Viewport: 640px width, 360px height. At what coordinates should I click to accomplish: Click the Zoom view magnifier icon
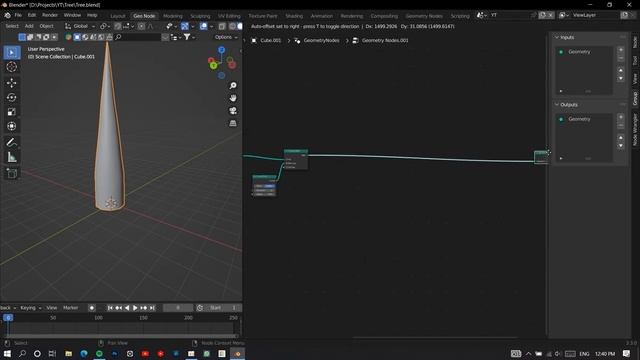(233, 85)
